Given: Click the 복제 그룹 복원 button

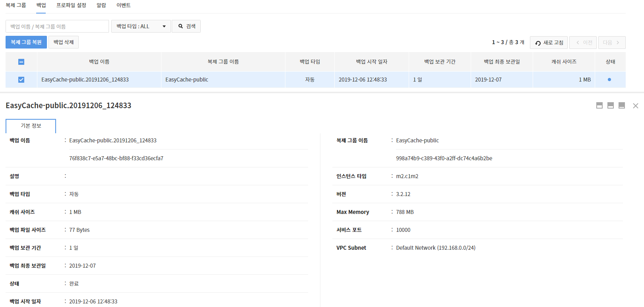Looking at the screenshot, I should tap(26, 42).
